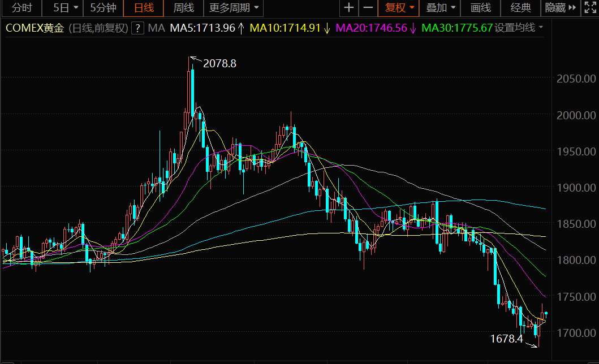Open the 5日 period dropdown
This screenshot has width=599, height=364.
[x=65, y=8]
